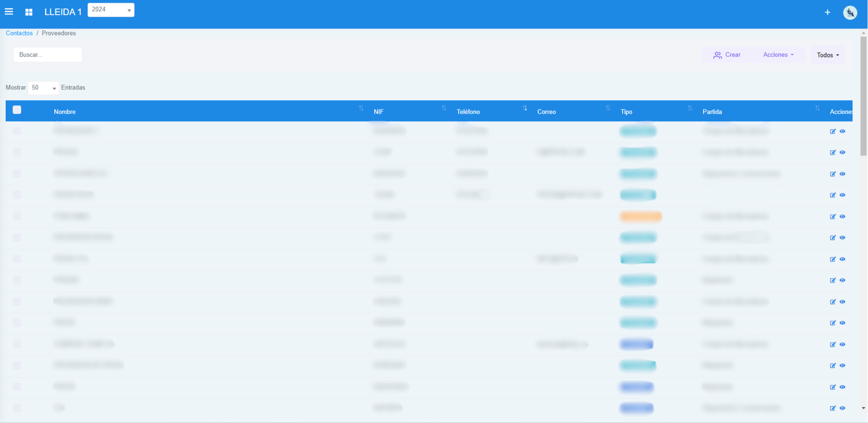868x423 pixels.
Task: Click the edit pencil icon in first row
Action: (832, 131)
